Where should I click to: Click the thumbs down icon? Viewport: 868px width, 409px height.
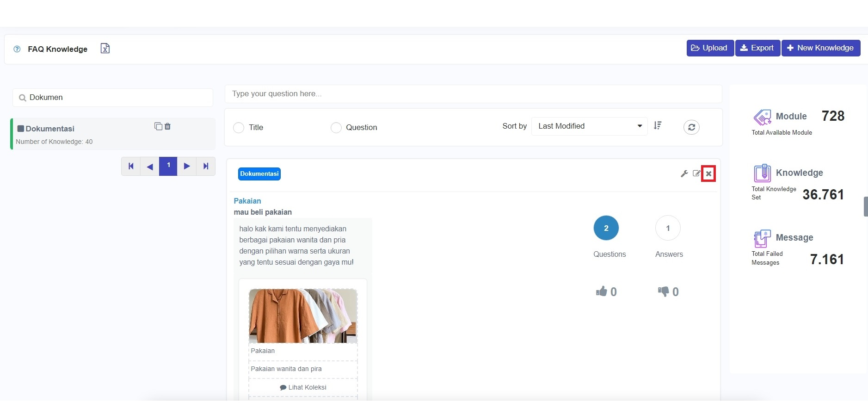pyautogui.click(x=663, y=291)
